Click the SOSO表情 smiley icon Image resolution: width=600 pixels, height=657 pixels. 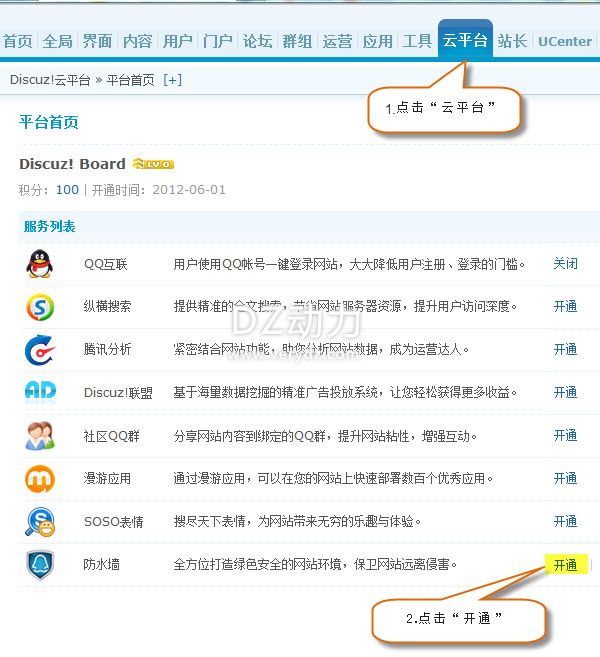point(40,522)
